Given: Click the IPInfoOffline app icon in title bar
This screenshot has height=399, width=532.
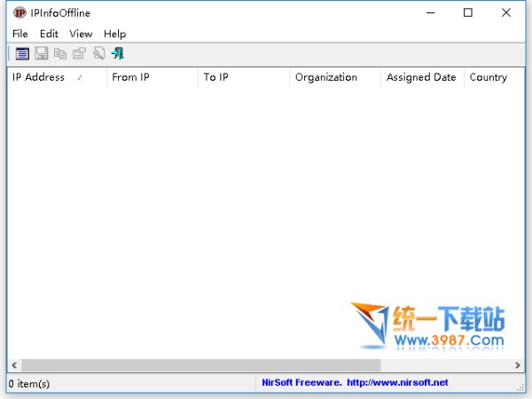Looking at the screenshot, I should [20, 12].
